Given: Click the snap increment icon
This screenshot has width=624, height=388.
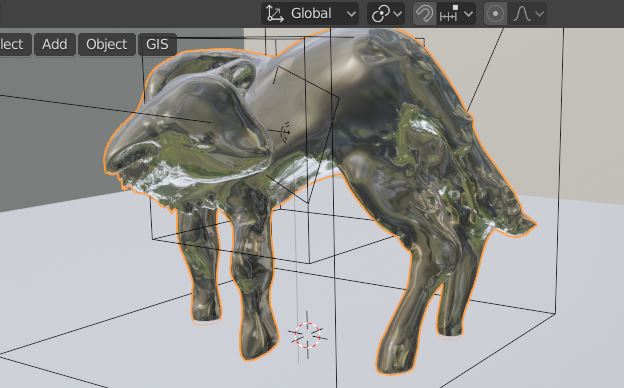Looking at the screenshot, I should [x=448, y=14].
